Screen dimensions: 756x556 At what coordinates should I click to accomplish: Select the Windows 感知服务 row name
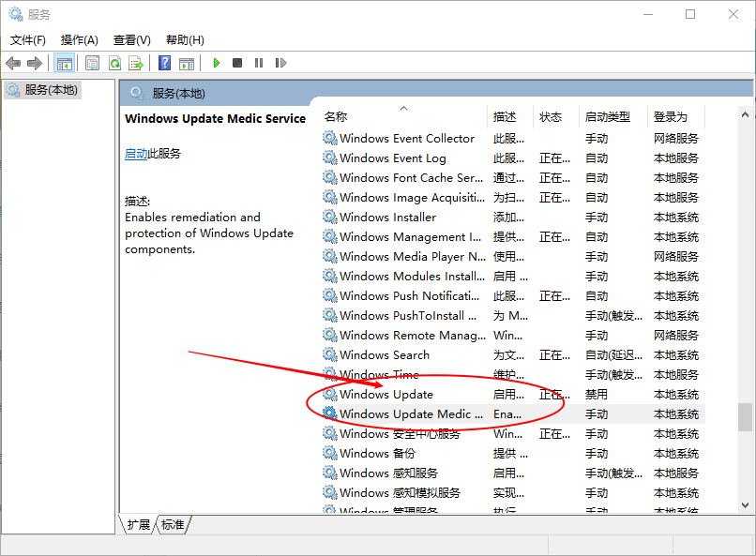(x=388, y=473)
